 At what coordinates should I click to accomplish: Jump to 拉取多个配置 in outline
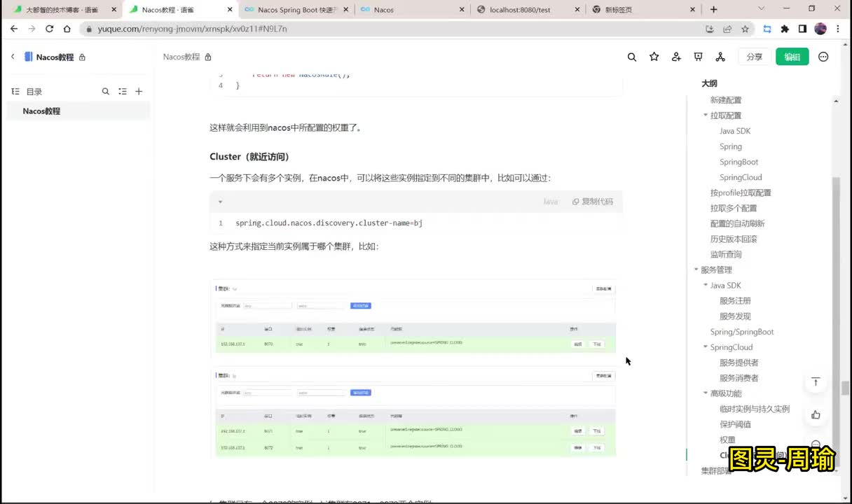point(734,208)
